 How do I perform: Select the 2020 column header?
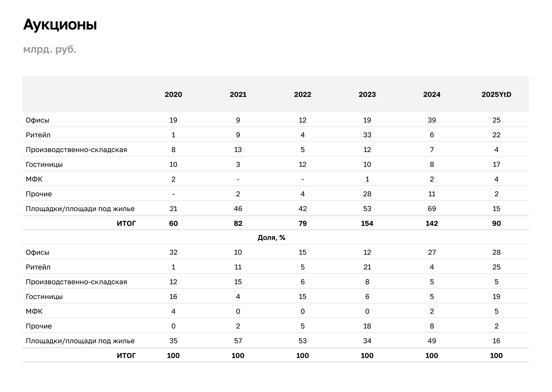173,94
